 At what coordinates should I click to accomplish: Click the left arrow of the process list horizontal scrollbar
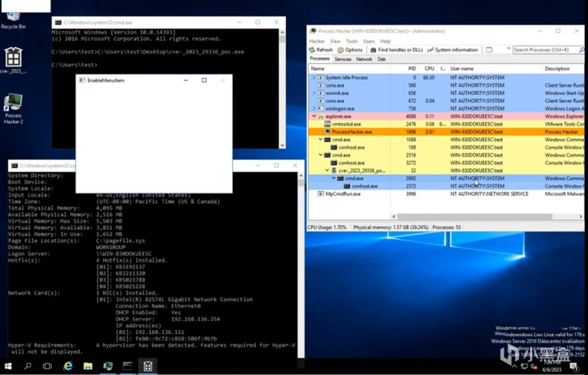pos(394,216)
